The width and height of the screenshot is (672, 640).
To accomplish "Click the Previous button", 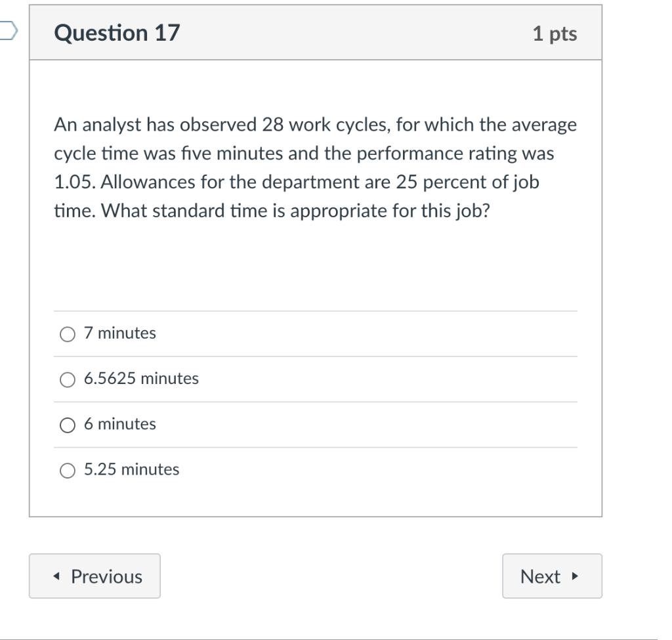I will tap(94, 576).
